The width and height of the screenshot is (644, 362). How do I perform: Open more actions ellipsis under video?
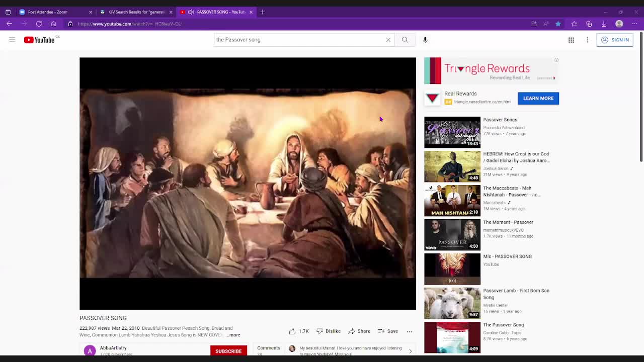point(410,331)
